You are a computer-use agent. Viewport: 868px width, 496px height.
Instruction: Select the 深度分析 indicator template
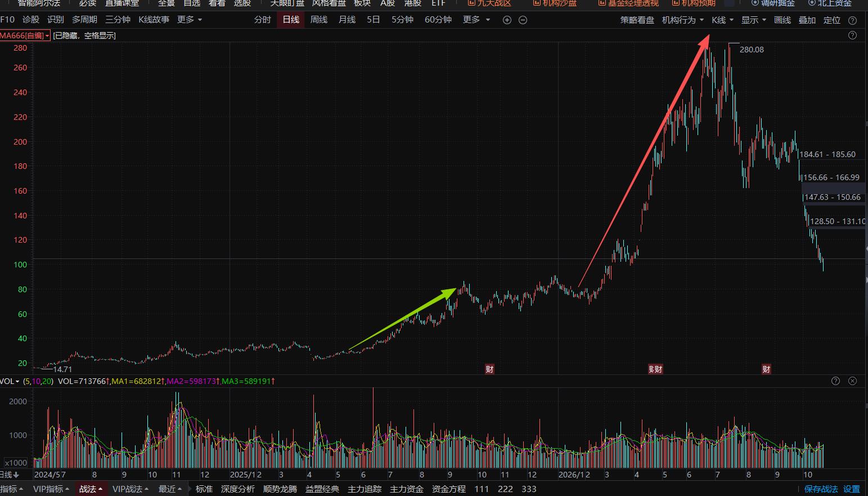(x=238, y=489)
